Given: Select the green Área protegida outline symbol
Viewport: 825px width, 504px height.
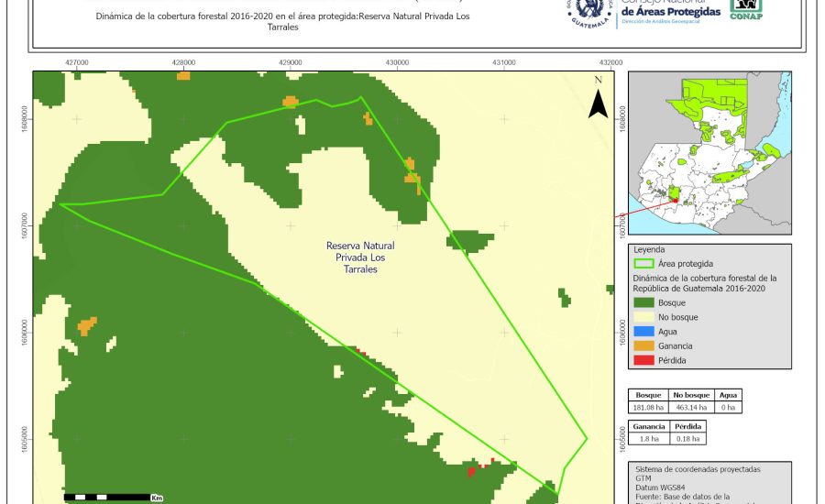Looking at the screenshot, I should click(x=643, y=263).
